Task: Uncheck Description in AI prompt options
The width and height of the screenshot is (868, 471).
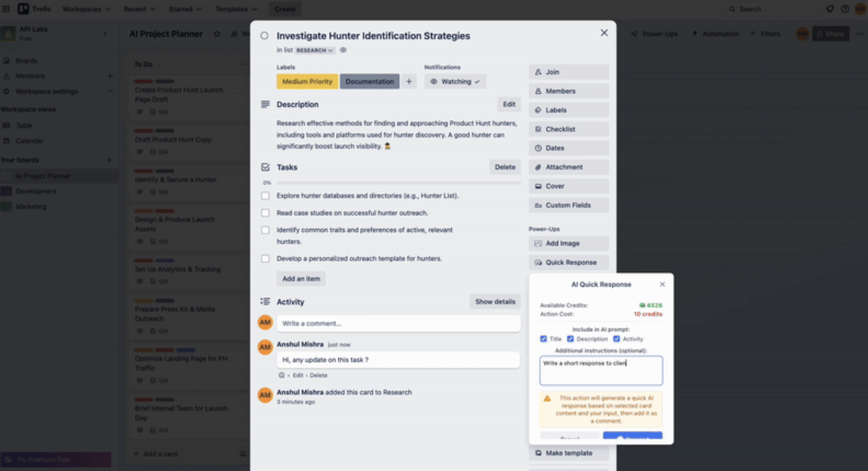Action: tap(570, 339)
